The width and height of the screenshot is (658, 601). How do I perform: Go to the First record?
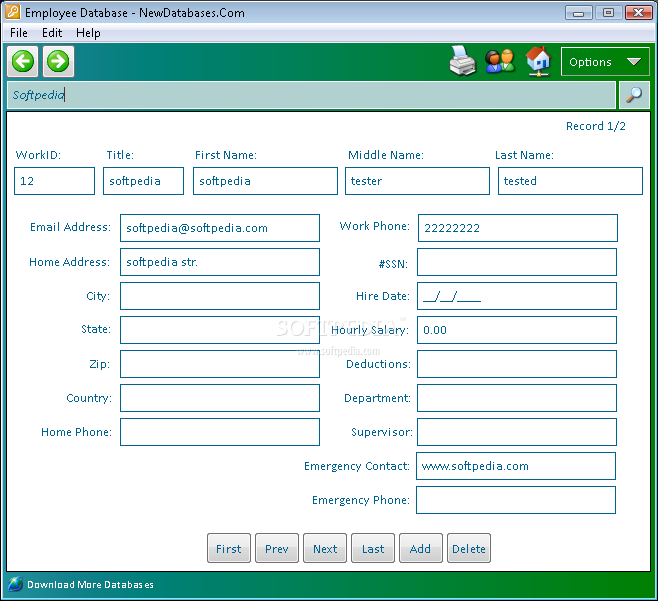[x=229, y=548]
